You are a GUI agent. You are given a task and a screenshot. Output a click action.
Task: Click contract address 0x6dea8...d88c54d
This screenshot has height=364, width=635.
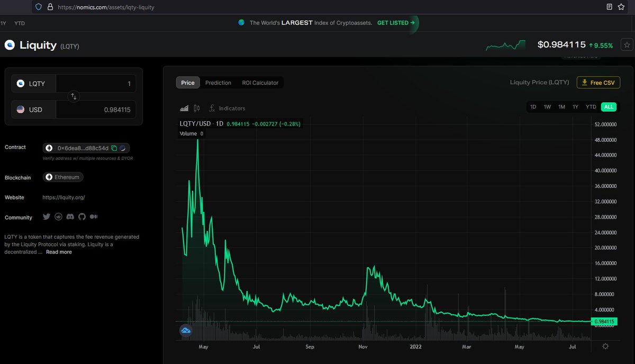83,148
